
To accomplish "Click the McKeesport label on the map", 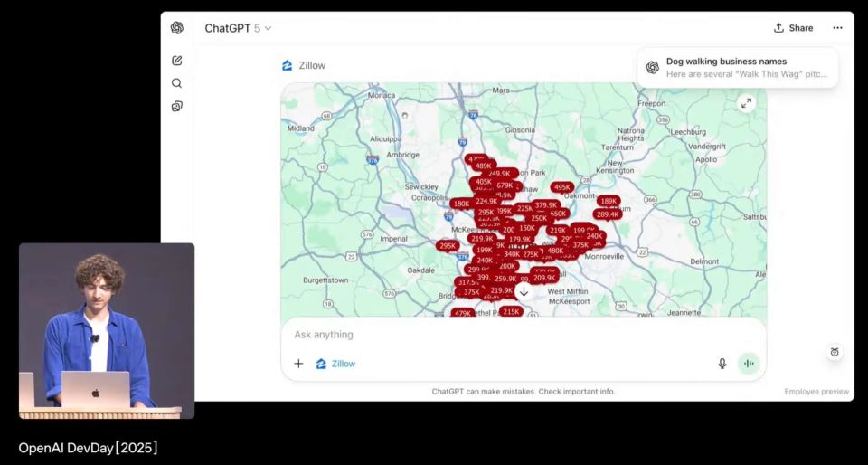I will [570, 301].
